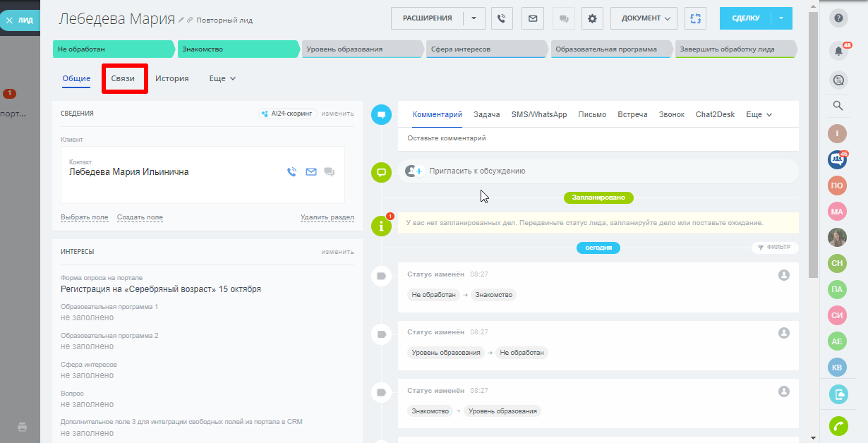The height and width of the screenshot is (443, 868).
Task: Call contact Лебедева Мария Ильинична via phone icon
Action: pos(292,171)
